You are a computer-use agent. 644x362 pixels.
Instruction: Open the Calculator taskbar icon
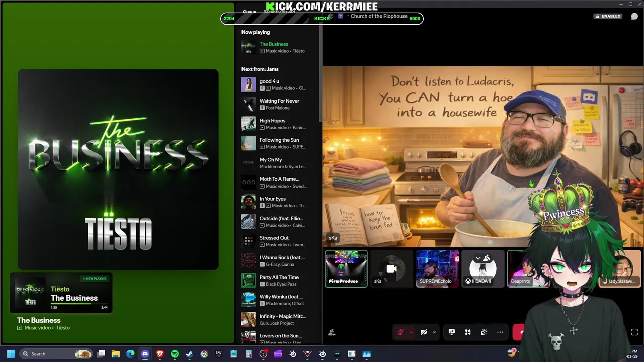click(x=249, y=354)
